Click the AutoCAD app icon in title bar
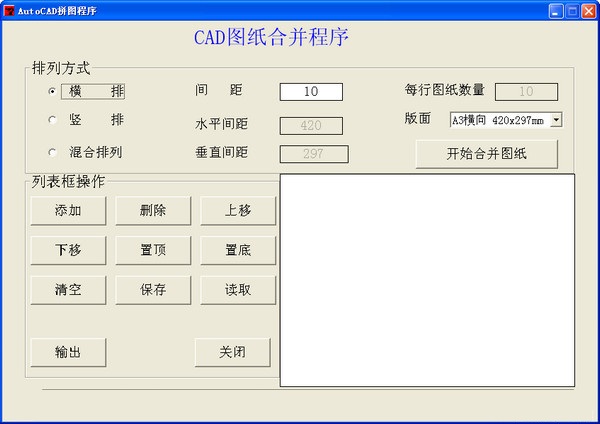The image size is (600, 424). click(x=9, y=11)
